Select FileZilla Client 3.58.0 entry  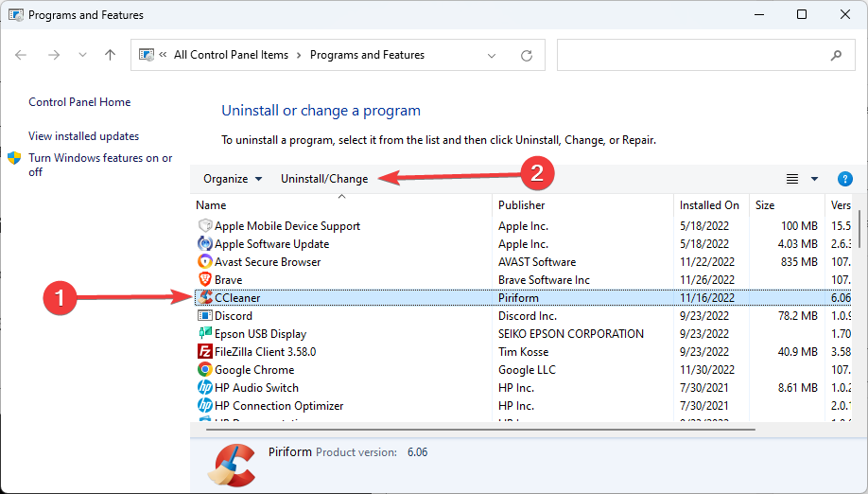coord(265,352)
